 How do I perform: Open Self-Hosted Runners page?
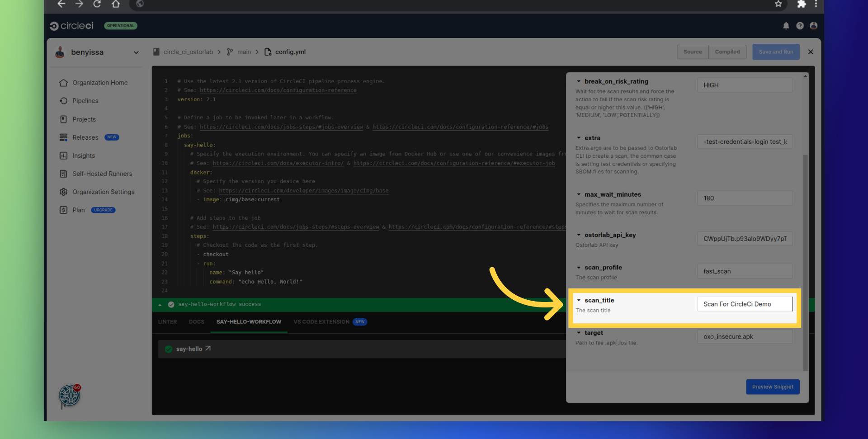[x=102, y=174]
